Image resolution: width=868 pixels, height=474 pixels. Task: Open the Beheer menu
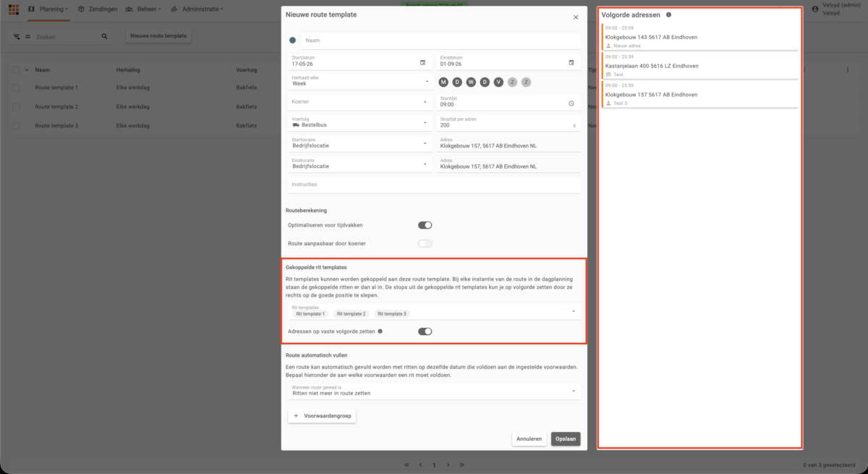(x=142, y=9)
